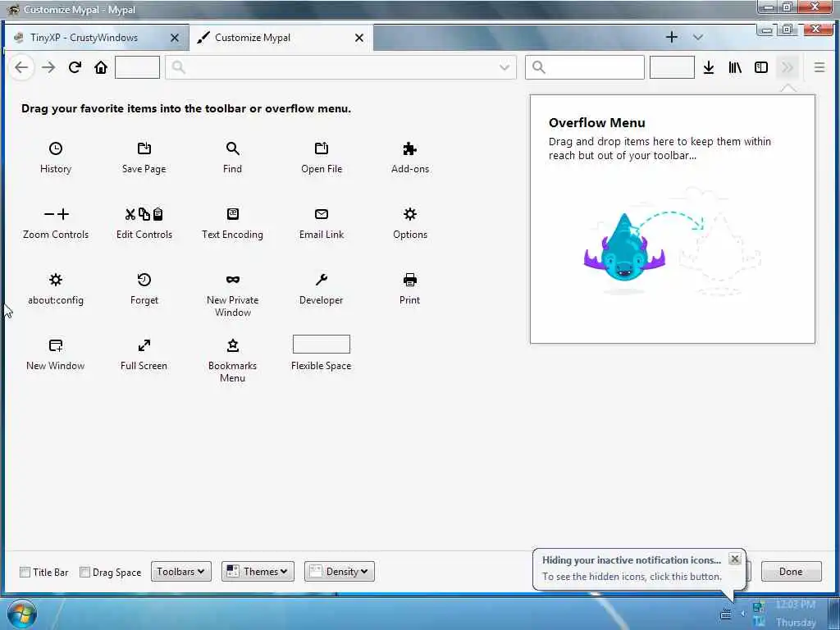Screen dimensions: 840x630
Task: Open the Themes dropdown
Action: (258, 572)
